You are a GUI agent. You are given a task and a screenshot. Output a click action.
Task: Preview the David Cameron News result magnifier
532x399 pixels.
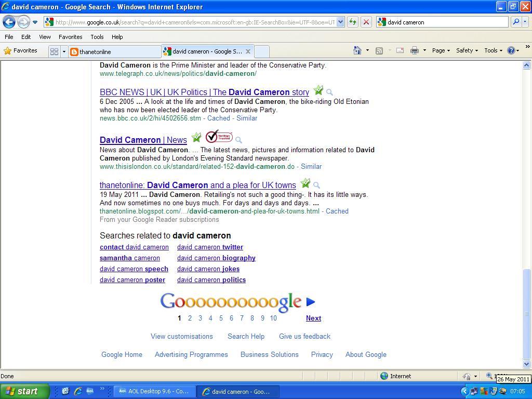coord(238,140)
